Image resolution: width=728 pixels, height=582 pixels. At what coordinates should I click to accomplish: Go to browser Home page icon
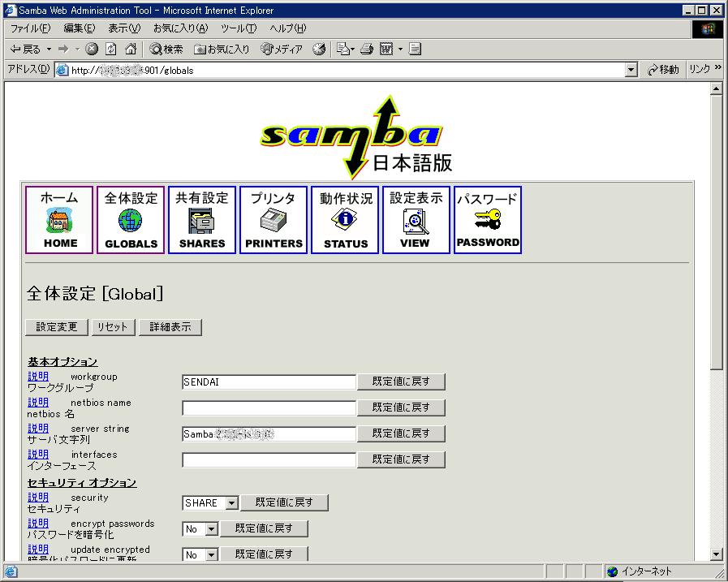[131, 49]
